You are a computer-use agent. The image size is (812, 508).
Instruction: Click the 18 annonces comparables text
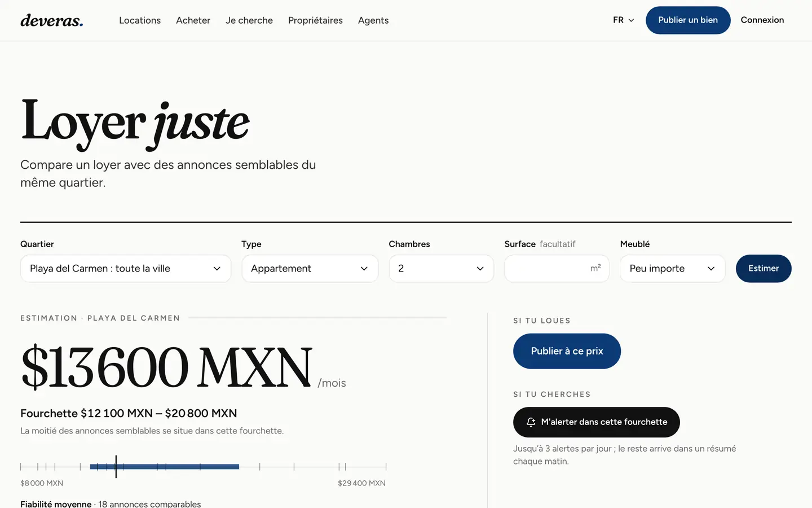149,503
